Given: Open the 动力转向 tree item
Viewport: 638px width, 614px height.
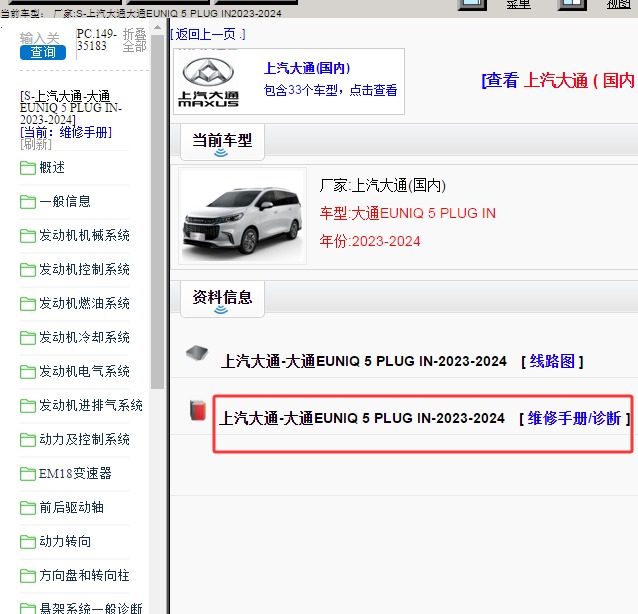Looking at the screenshot, I should 65,541.
